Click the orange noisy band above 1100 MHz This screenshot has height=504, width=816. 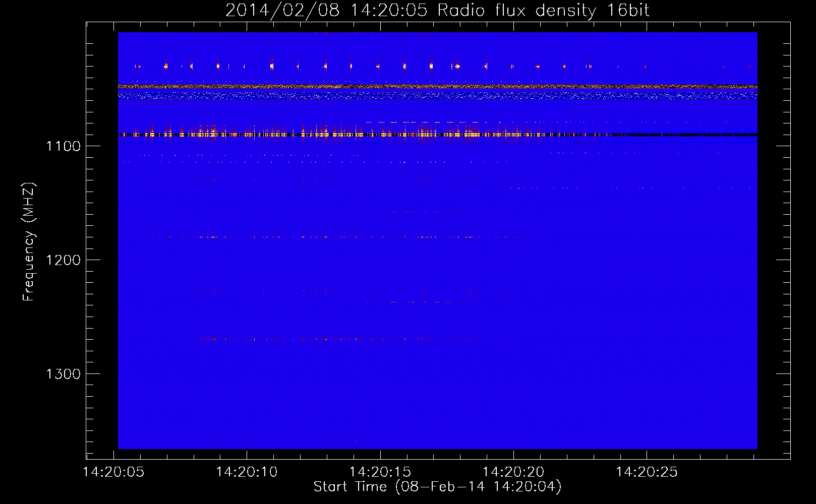pyautogui.click(x=437, y=87)
